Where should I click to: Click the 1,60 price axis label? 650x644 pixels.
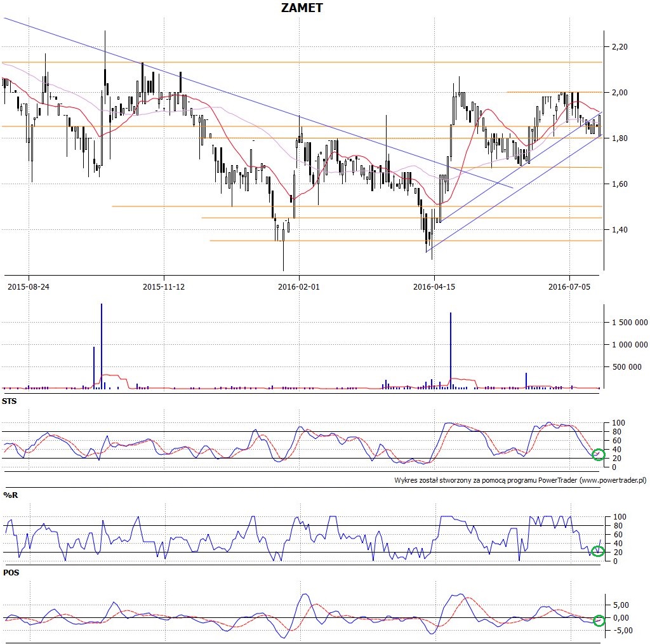pos(620,184)
